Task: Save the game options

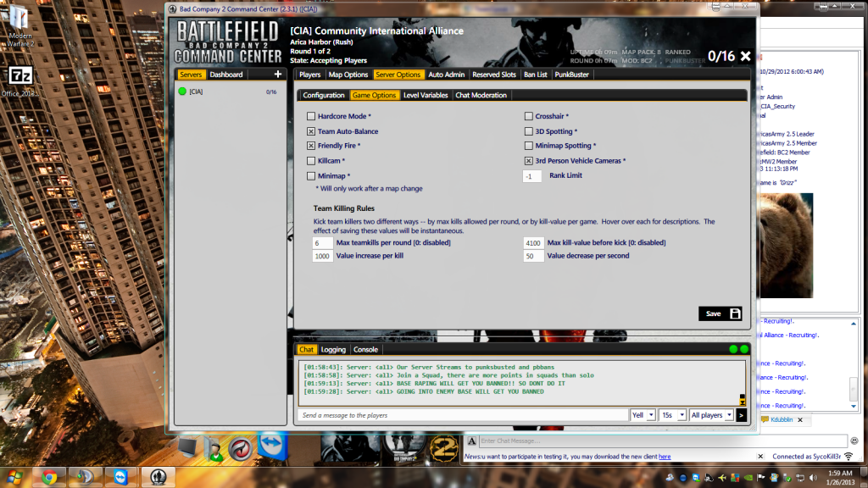Action: tap(721, 313)
